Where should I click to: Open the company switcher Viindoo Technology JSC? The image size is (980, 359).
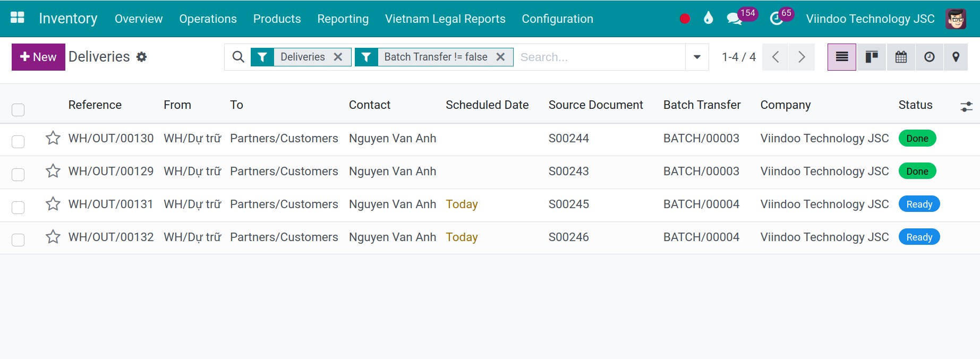[870, 19]
